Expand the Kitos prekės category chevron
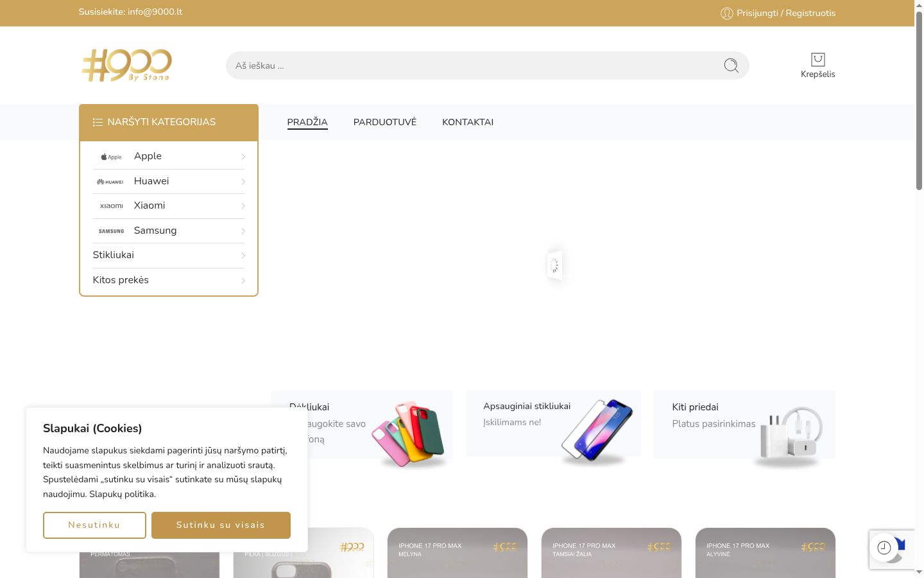 (243, 281)
